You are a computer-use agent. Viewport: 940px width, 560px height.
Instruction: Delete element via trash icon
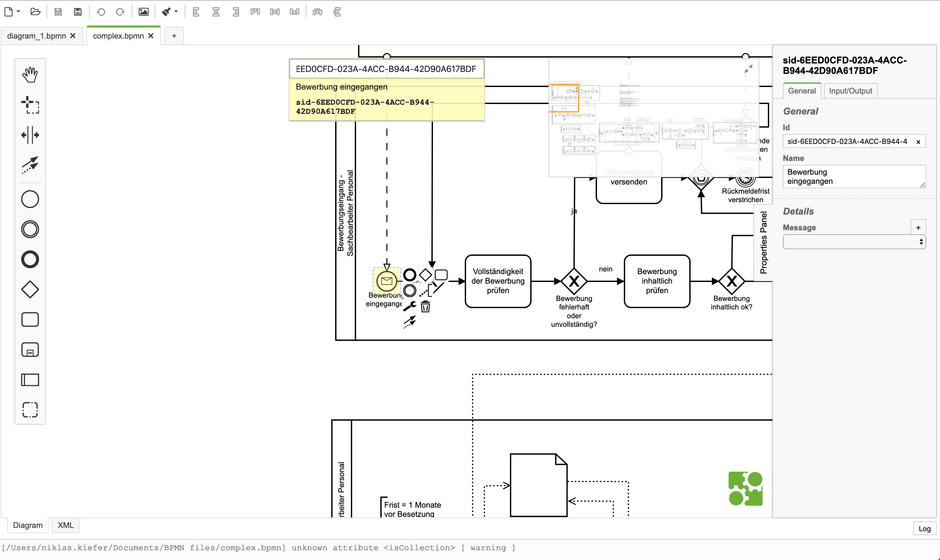425,306
